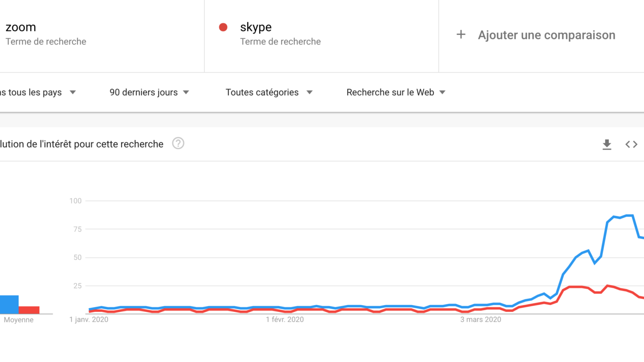Click the plus icon for comparison
Screen dimensions: 644x362
(461, 35)
